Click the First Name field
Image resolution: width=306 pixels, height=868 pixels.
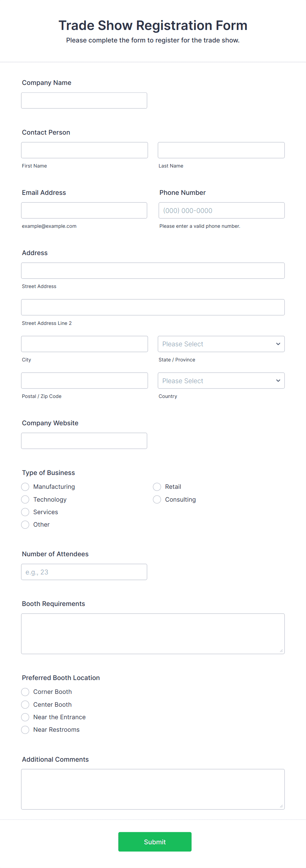coord(84,150)
